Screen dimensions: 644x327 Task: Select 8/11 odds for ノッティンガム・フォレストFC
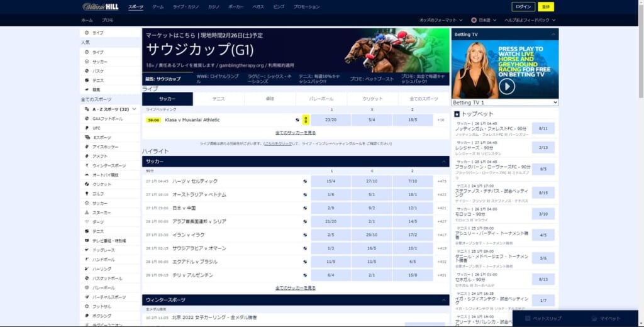[543, 128]
